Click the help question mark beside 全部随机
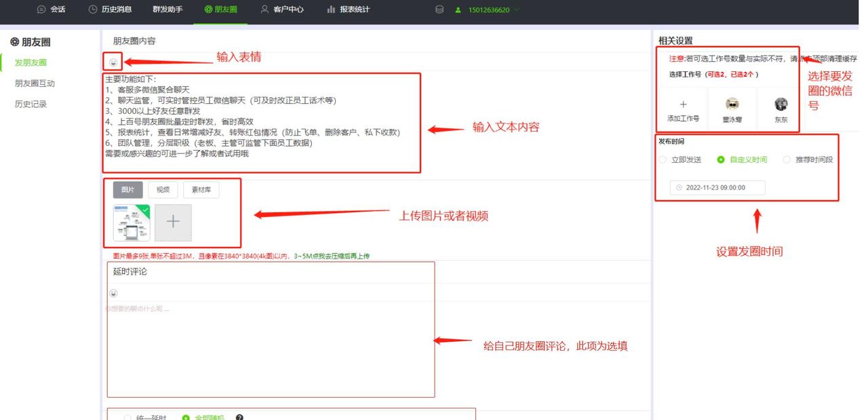Screen dimensions: 868x420 click(239, 417)
